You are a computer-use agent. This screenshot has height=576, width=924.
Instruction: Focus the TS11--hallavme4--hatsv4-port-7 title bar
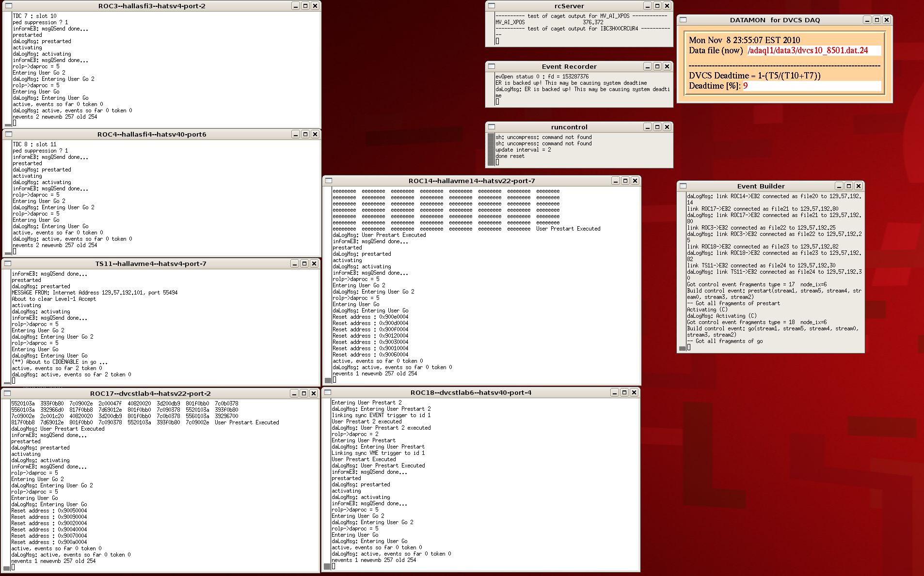151,264
